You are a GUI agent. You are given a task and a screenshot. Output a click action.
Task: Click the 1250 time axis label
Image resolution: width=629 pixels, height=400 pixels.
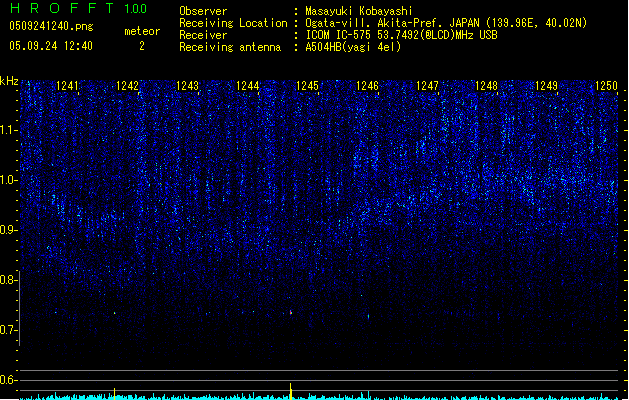[606, 86]
